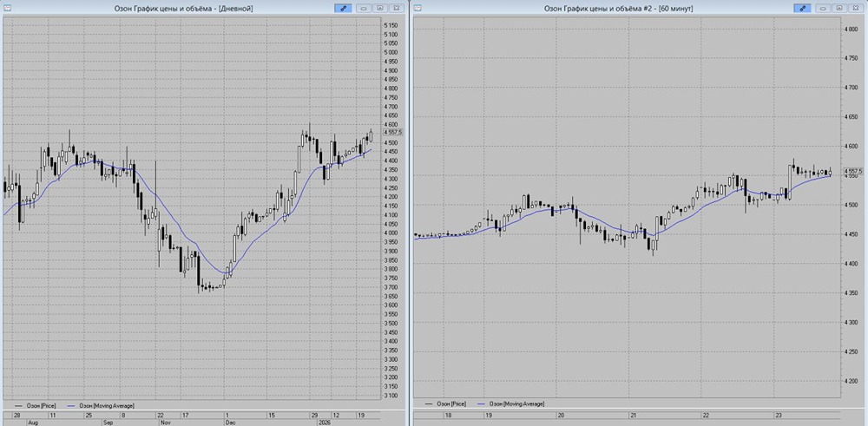Click the 'Dec' month label on the daily time axis
The width and height of the screenshot is (868, 426).
point(231,423)
